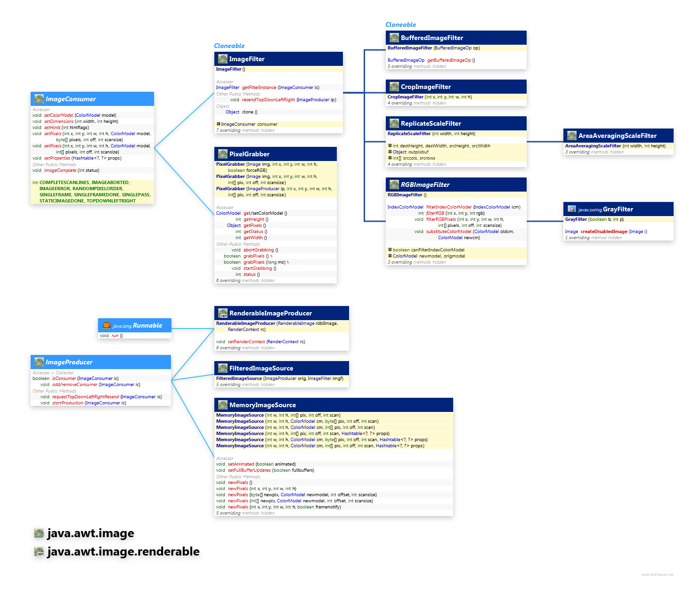Click the BufferedImageFilter class icon
Viewport: 700px width, 596px height.
click(394, 38)
